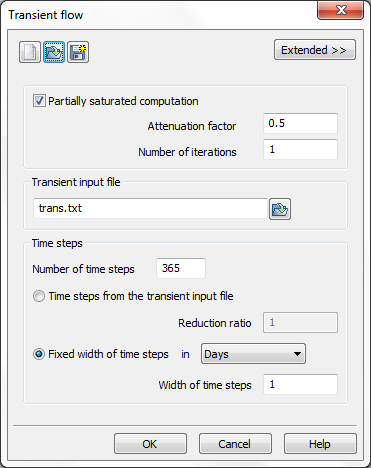Select Fixed width of time steps option

pos(39,354)
